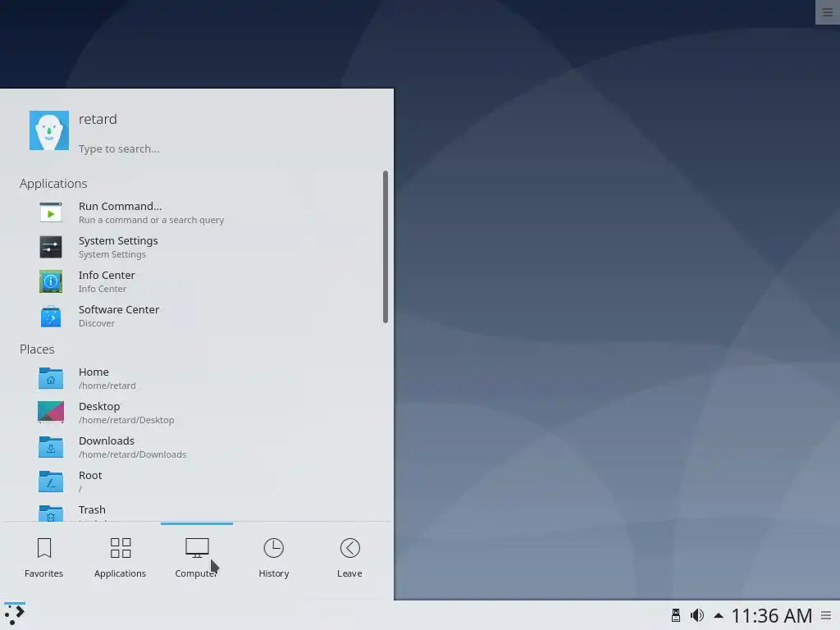Open the panel settings hamburger icon

click(827, 615)
